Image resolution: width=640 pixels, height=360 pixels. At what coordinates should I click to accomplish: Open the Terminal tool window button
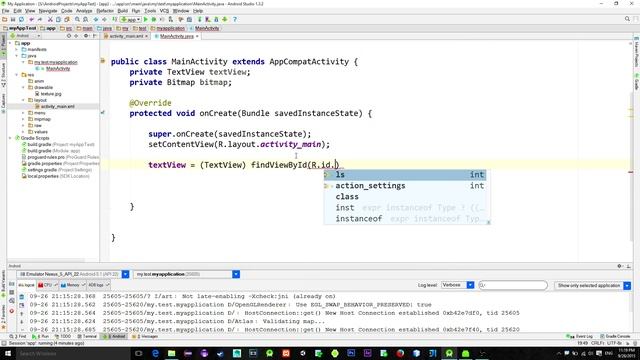(87, 336)
